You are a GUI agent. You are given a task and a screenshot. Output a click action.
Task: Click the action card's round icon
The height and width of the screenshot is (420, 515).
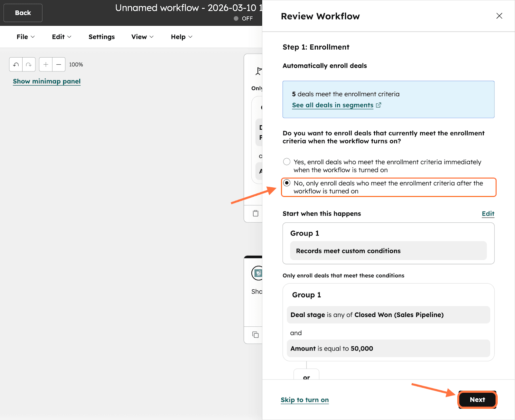pos(257,273)
